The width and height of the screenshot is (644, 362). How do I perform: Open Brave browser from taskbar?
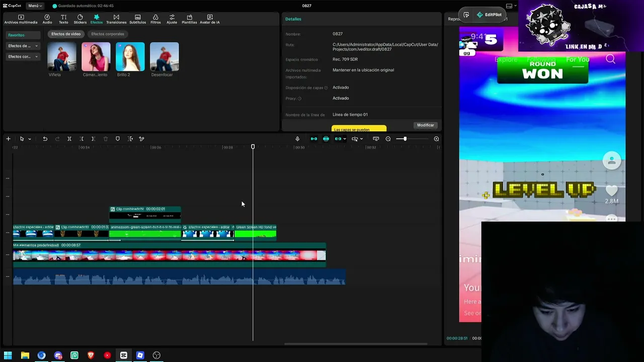pyautogui.click(x=91, y=355)
